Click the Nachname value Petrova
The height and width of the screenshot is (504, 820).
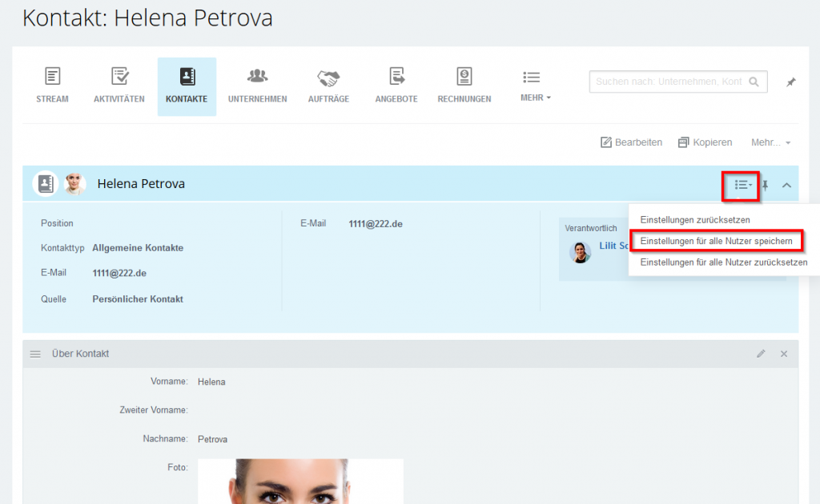[212, 439]
